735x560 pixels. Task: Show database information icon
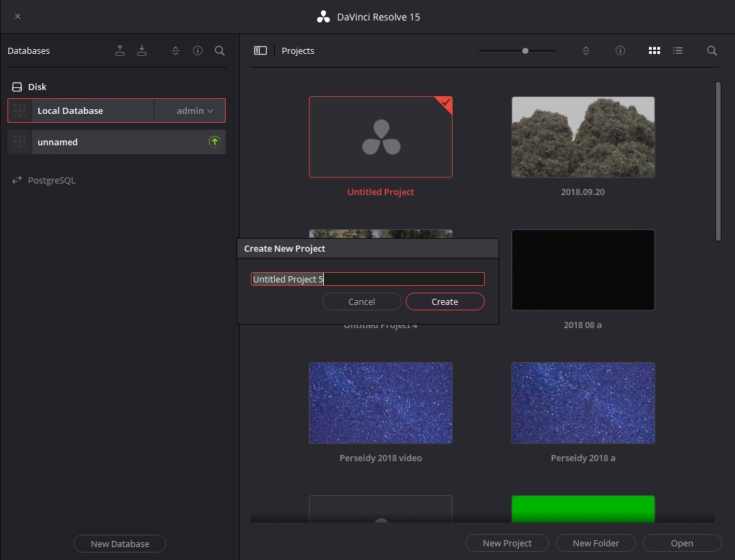coord(198,50)
